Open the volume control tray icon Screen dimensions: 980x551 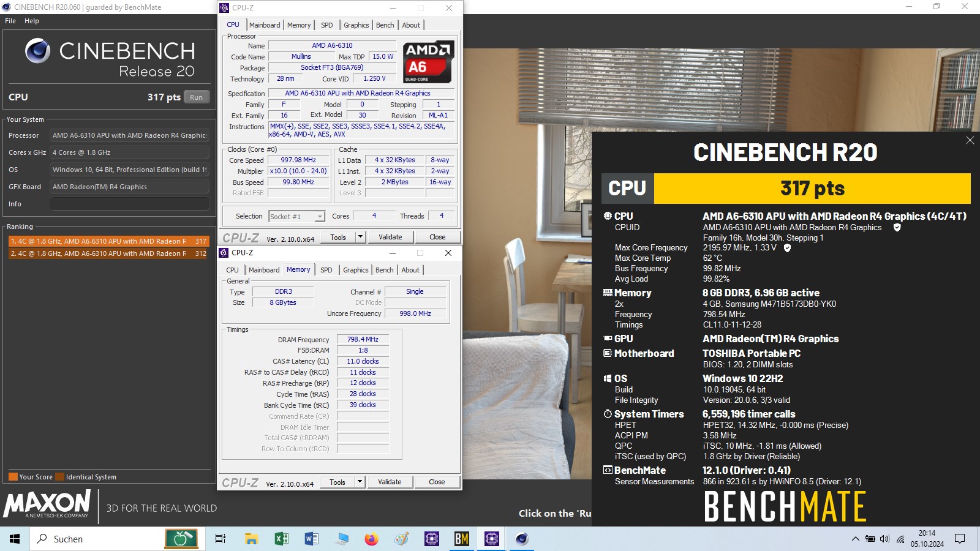click(884, 539)
